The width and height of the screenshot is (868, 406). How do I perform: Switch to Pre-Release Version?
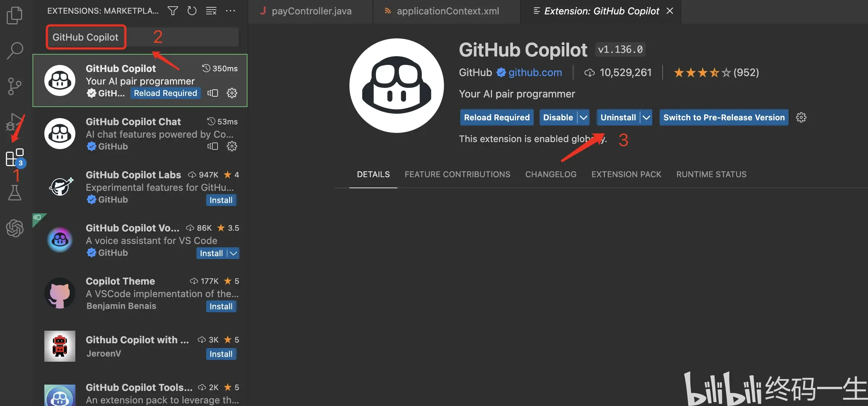pos(724,117)
